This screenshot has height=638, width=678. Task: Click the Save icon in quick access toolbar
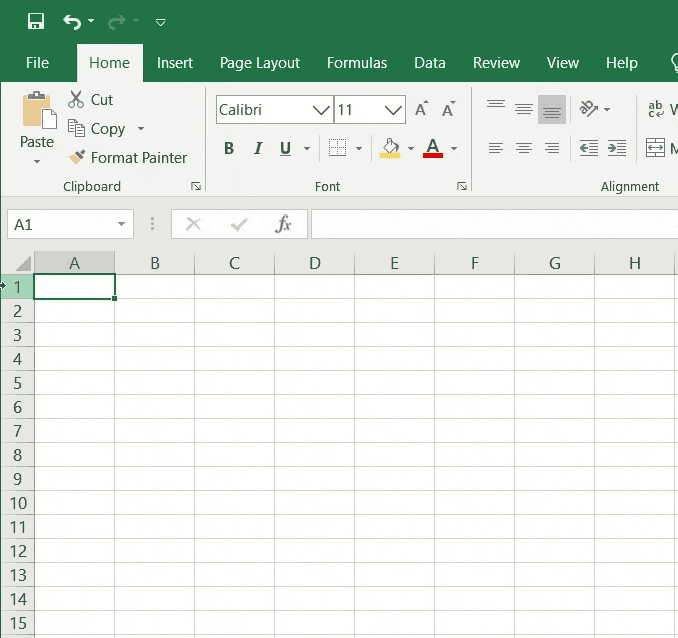point(36,21)
